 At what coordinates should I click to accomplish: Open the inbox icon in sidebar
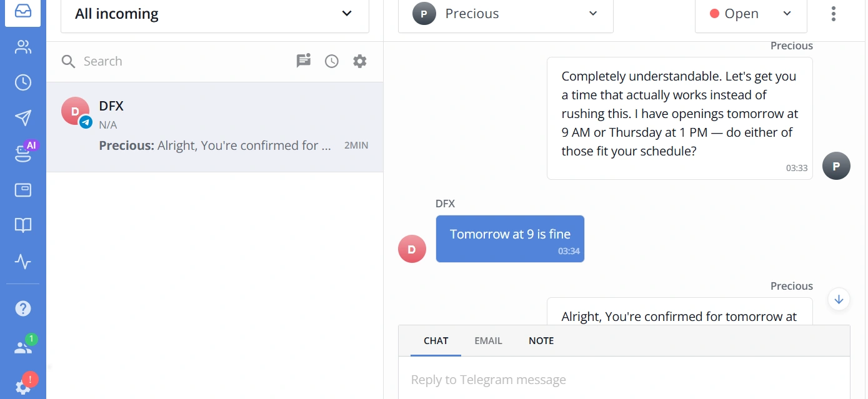click(23, 11)
